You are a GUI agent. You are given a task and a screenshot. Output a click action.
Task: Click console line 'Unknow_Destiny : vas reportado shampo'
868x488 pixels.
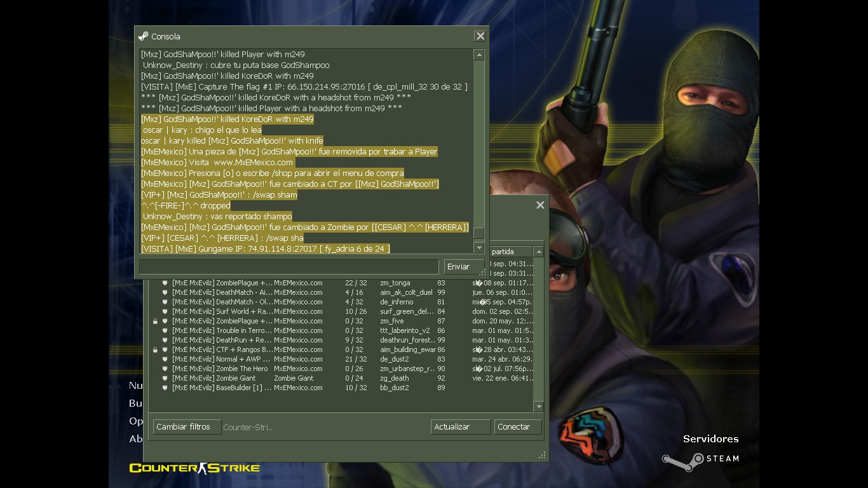217,217
